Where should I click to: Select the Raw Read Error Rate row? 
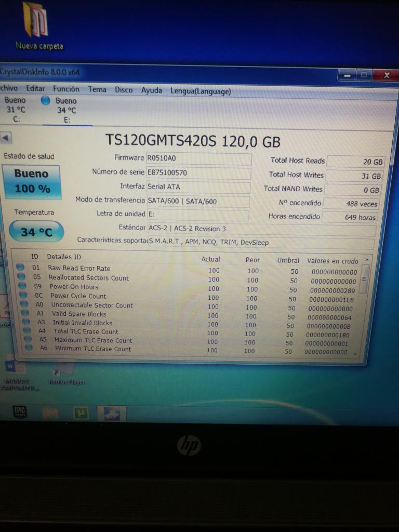pos(187,270)
